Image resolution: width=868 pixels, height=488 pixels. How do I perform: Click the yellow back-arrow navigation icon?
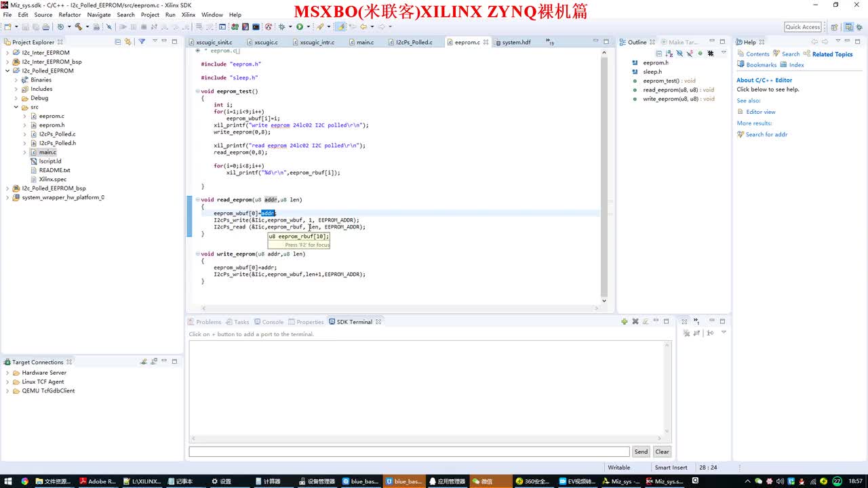point(363,27)
